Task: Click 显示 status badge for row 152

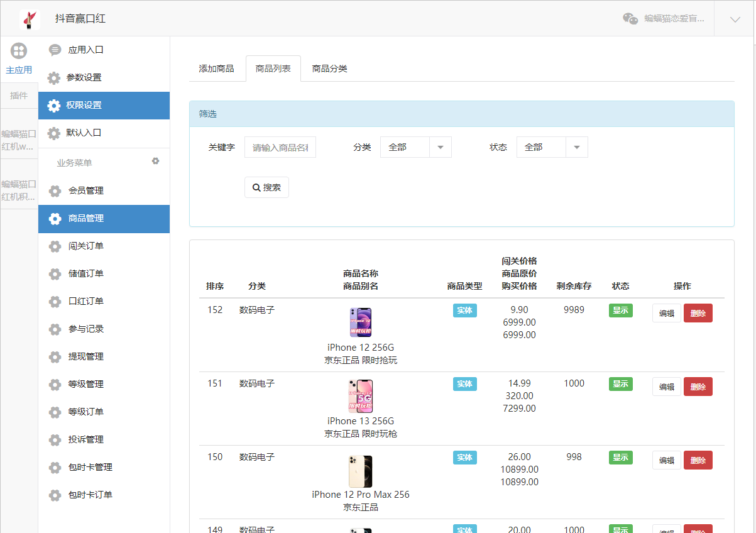Action: (x=621, y=310)
